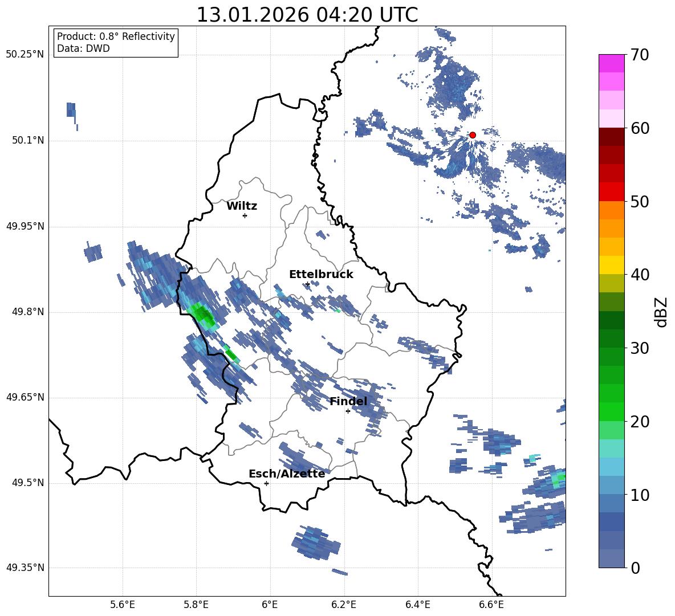Click the isolated echo below Esch/Alzette near 49.4°N
Screen dimensions: 675x616
(x=316, y=542)
